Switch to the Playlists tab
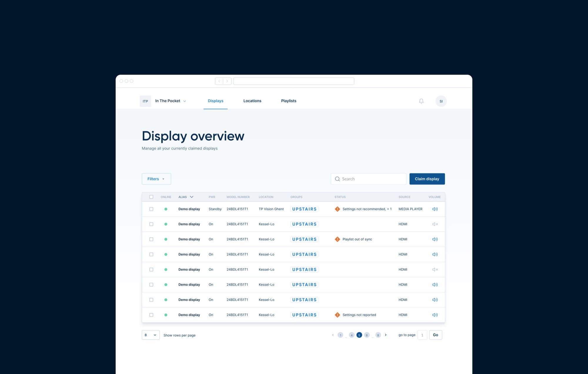 [x=289, y=101]
